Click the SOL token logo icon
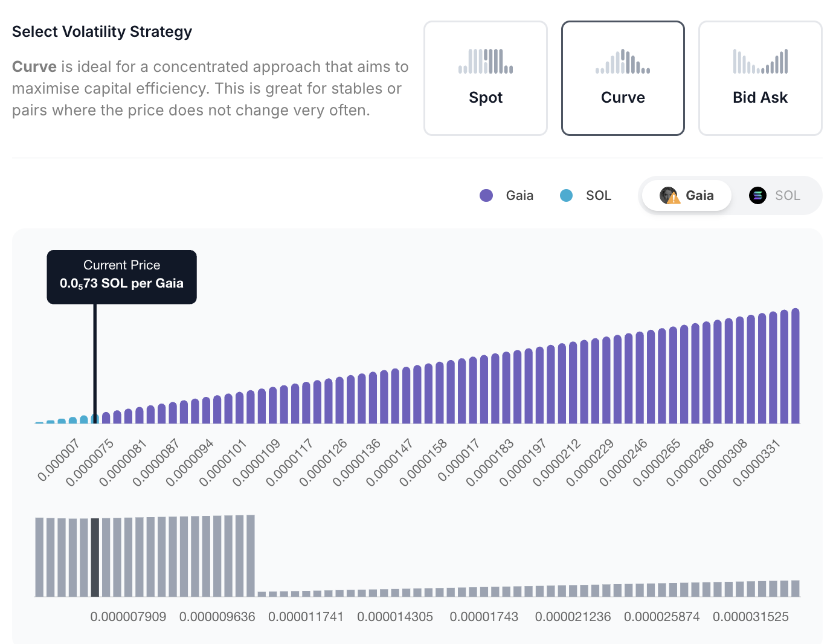 (757, 195)
